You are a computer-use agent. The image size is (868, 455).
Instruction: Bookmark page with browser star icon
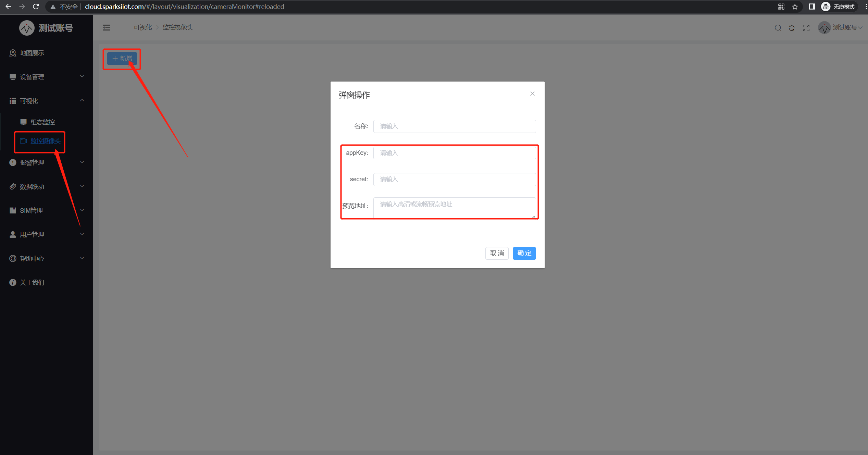click(x=795, y=7)
